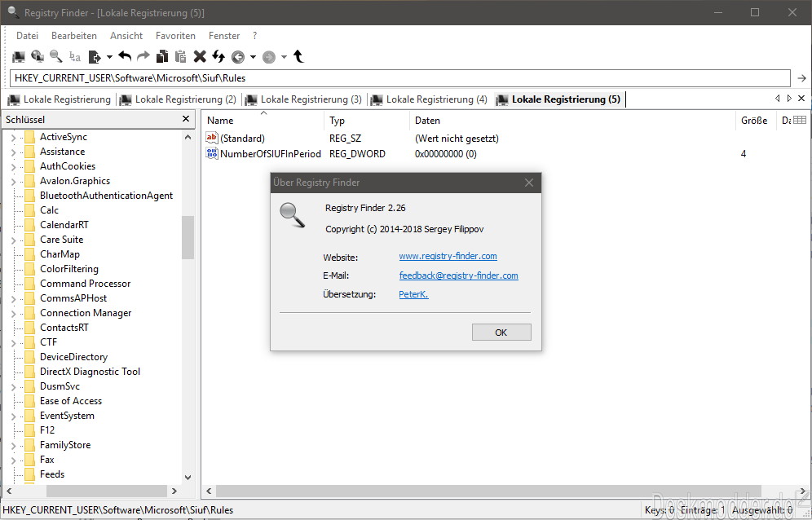Click the replace text icon

click(x=75, y=56)
